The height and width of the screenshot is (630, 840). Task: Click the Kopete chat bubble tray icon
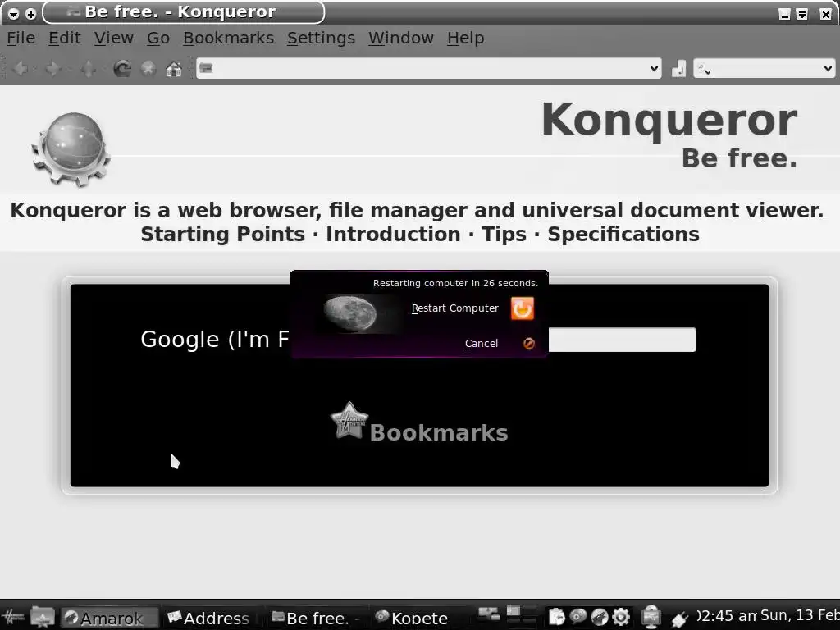coord(578,617)
